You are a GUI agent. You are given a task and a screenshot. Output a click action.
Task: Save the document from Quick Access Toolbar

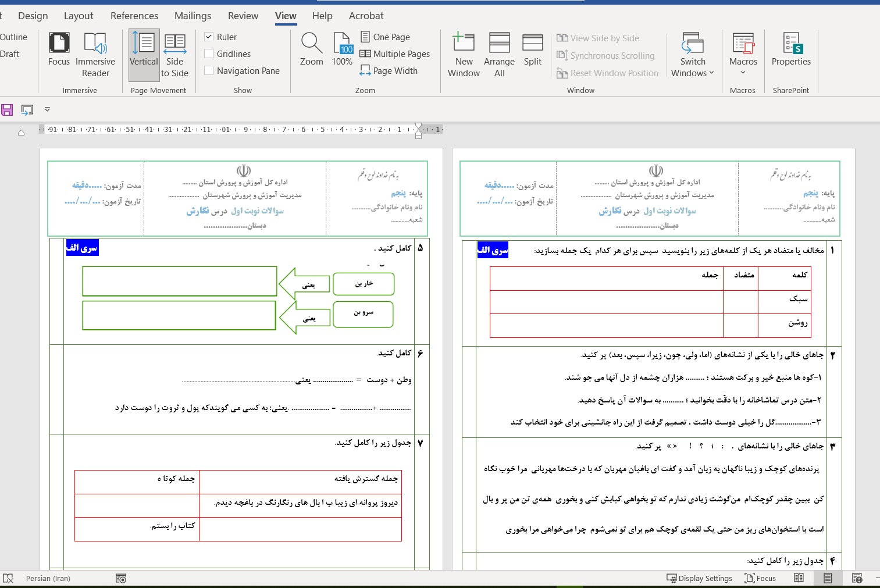coord(7,109)
